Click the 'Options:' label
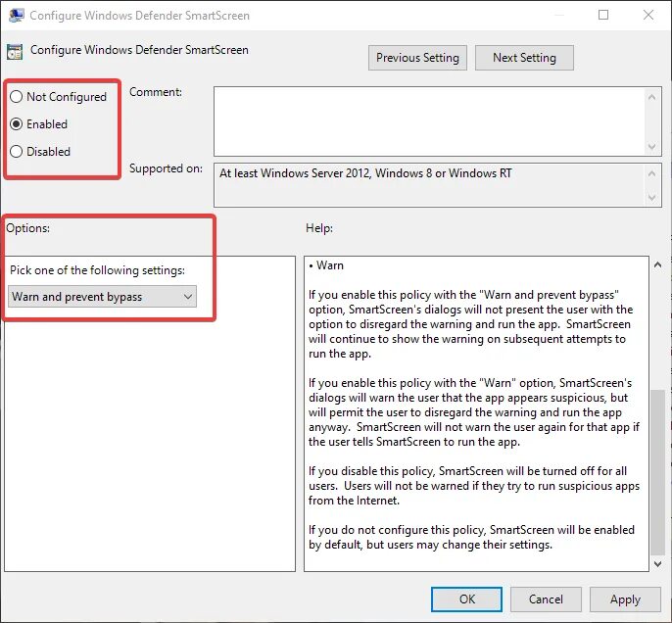The image size is (672, 623). [x=27, y=228]
